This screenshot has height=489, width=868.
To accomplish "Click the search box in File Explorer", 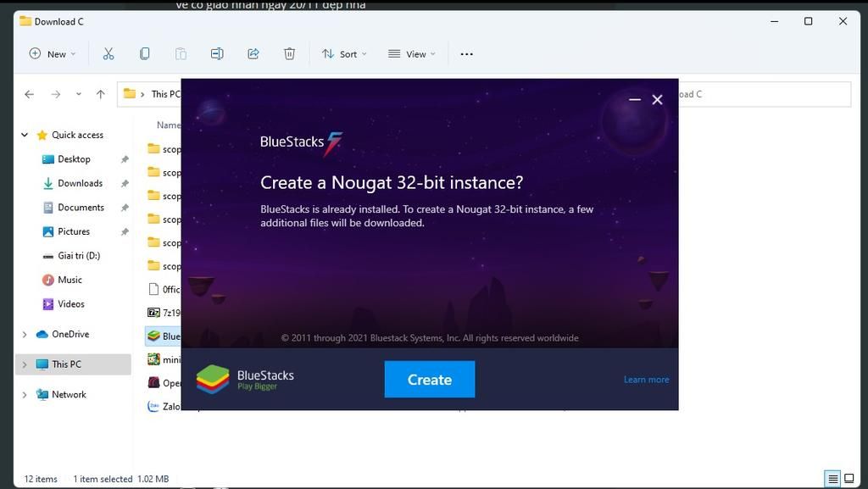I will (x=765, y=95).
